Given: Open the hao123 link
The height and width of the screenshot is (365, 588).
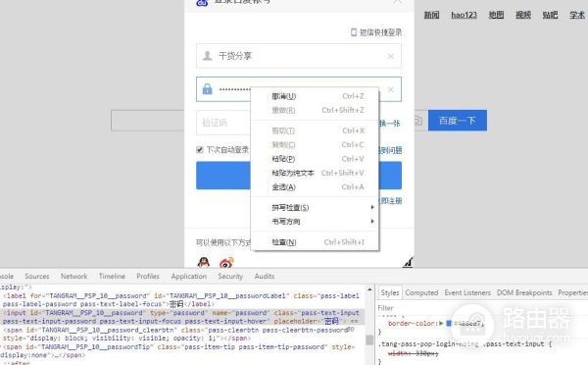Looking at the screenshot, I should [464, 15].
